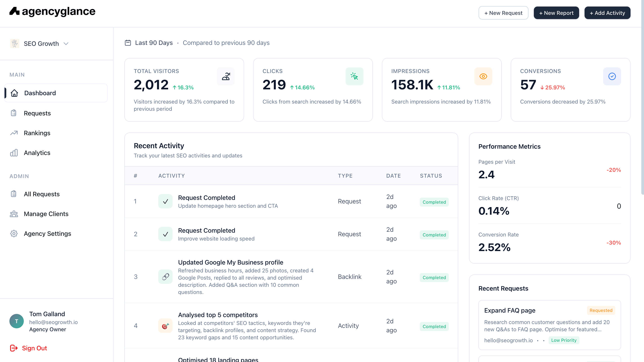This screenshot has height=362, width=644.
Task: Click the Activity type cell in row 4
Action: tap(348, 326)
